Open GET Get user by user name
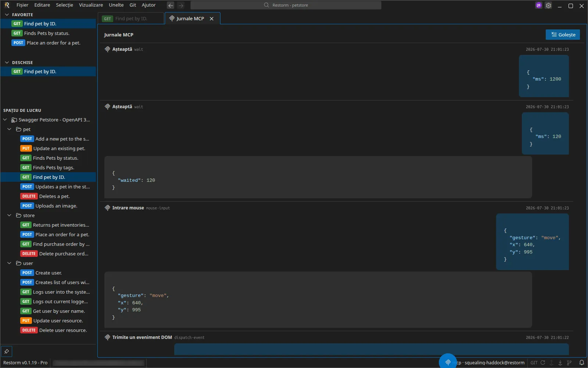The image size is (588, 368). click(x=48, y=311)
